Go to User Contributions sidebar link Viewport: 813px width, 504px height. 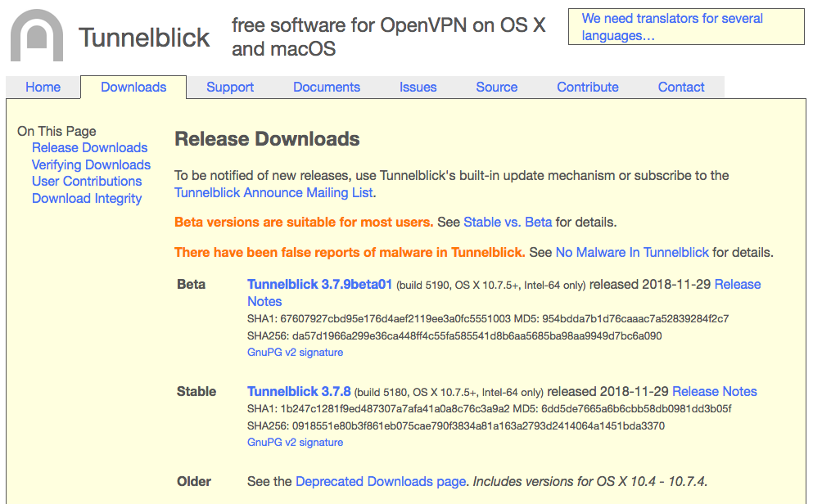87,182
